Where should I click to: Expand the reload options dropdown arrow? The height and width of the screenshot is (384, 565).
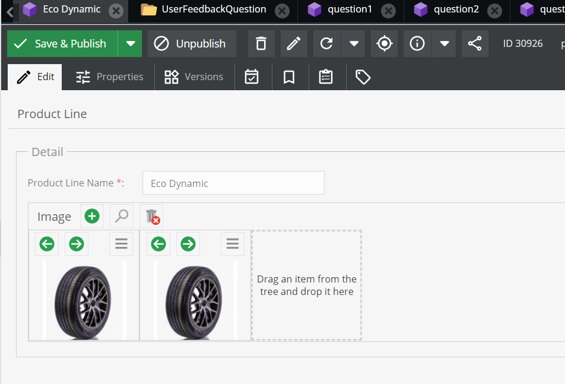coord(354,44)
